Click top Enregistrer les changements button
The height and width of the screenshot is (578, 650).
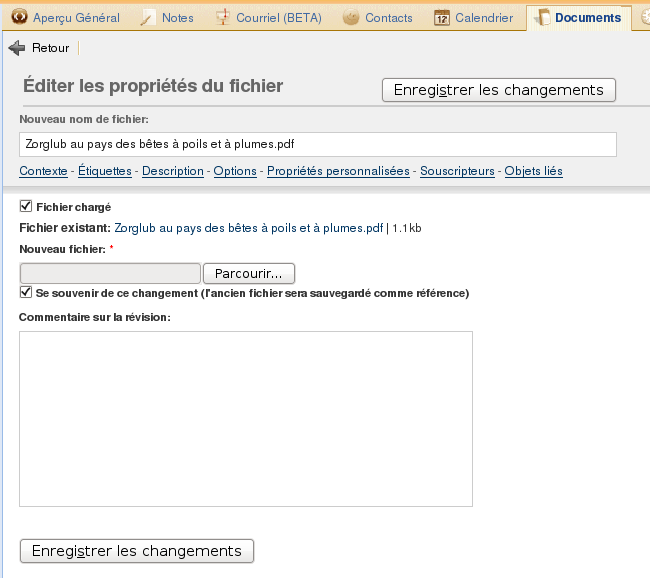pos(498,90)
